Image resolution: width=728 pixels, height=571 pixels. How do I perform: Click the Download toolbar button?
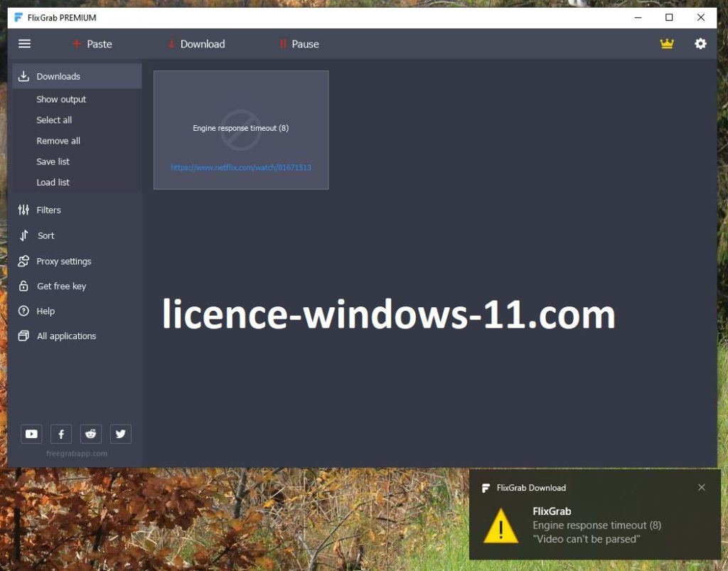[x=196, y=44]
